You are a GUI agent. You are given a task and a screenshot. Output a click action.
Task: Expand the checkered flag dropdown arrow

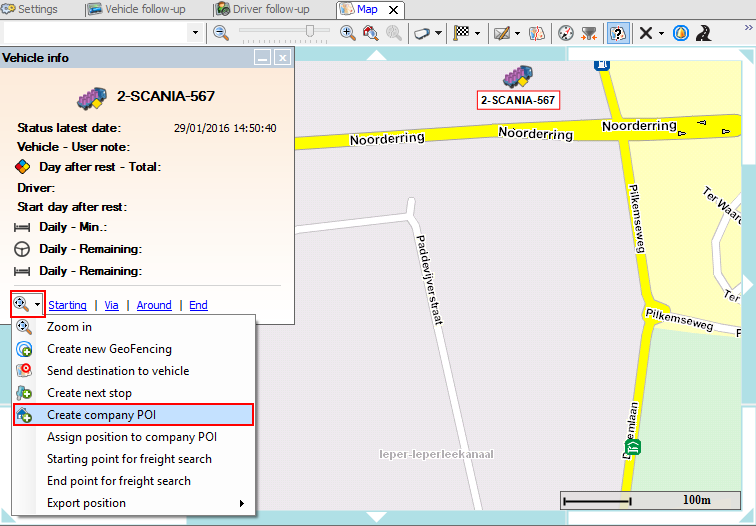point(477,33)
